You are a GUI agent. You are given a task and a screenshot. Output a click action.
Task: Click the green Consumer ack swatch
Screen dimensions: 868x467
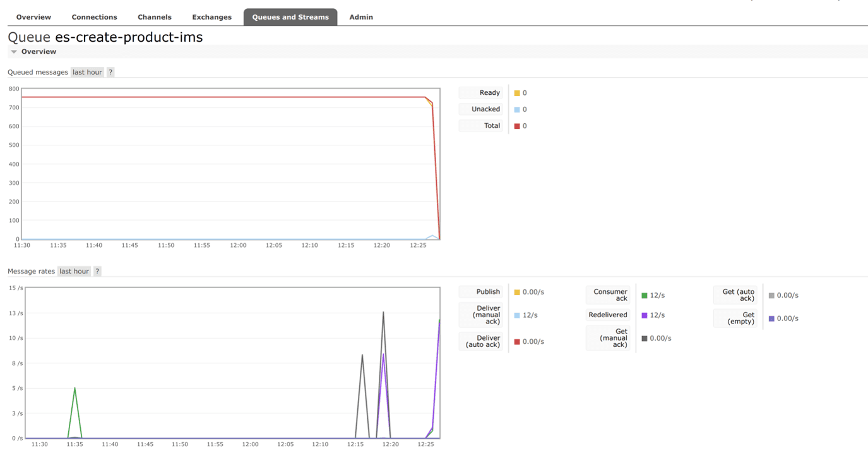coord(645,296)
